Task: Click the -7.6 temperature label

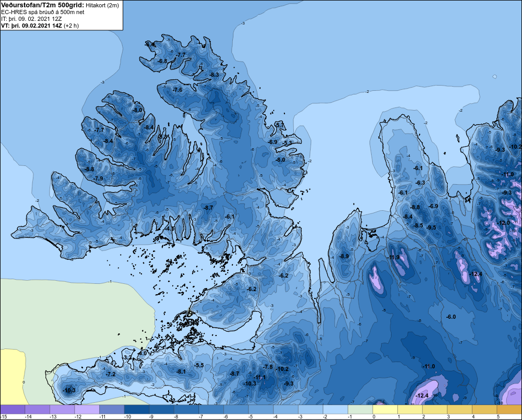Action: tap(177, 90)
